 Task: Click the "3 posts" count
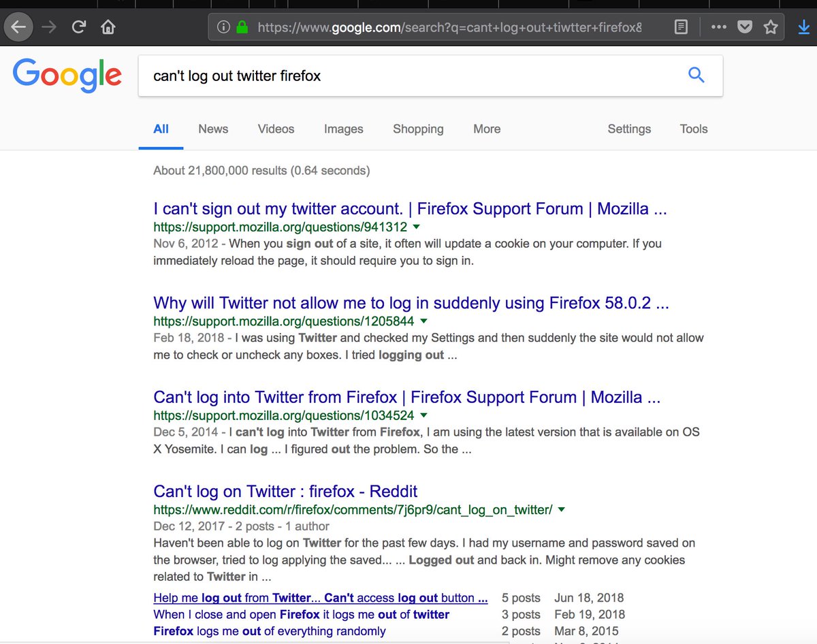(x=521, y=614)
